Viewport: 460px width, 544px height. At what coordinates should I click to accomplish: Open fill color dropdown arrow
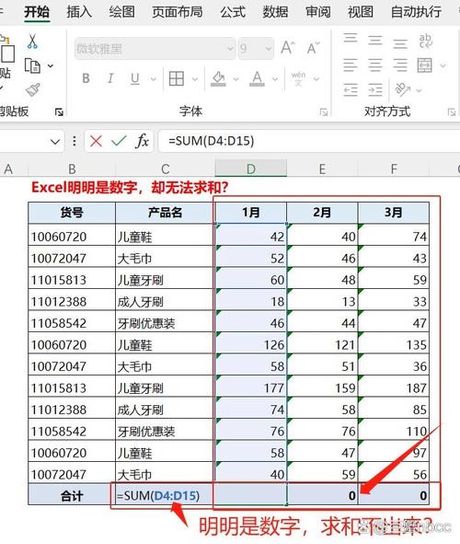tap(236, 79)
